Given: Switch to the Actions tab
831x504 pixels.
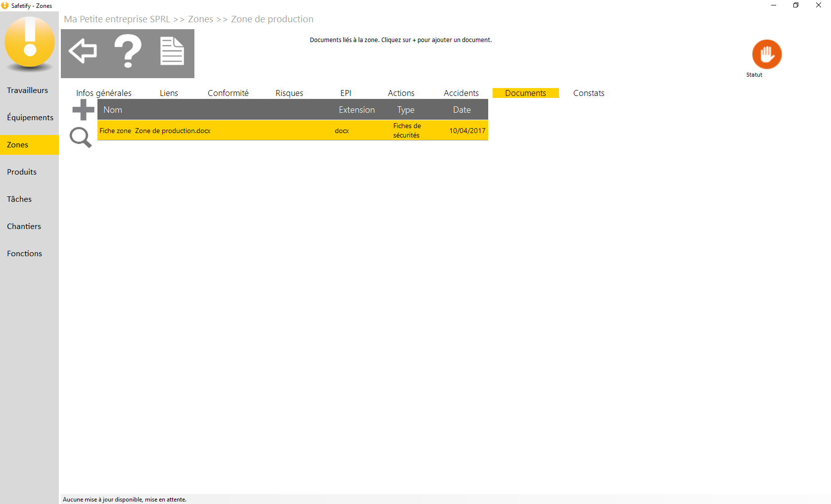Looking at the screenshot, I should point(401,93).
